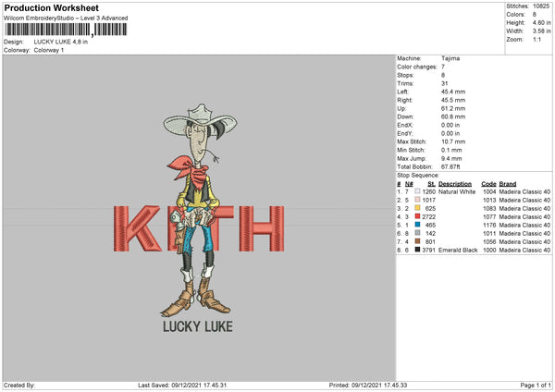This screenshot has height=392, width=555.
Task: Click the 'Brand' column header
Action: click(x=508, y=184)
